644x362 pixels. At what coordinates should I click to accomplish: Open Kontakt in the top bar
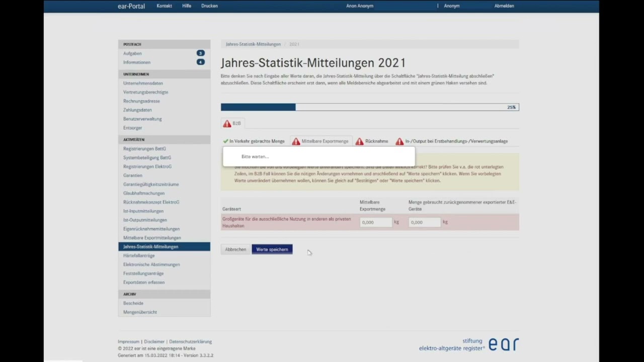click(x=165, y=6)
